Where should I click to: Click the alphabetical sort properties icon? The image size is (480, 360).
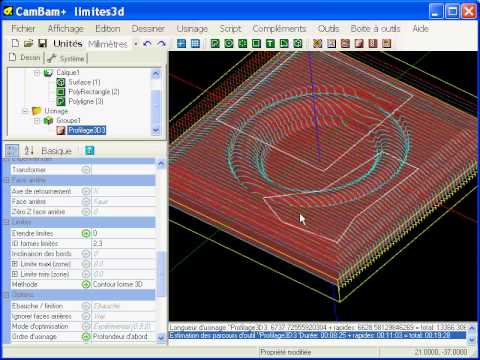point(29,151)
